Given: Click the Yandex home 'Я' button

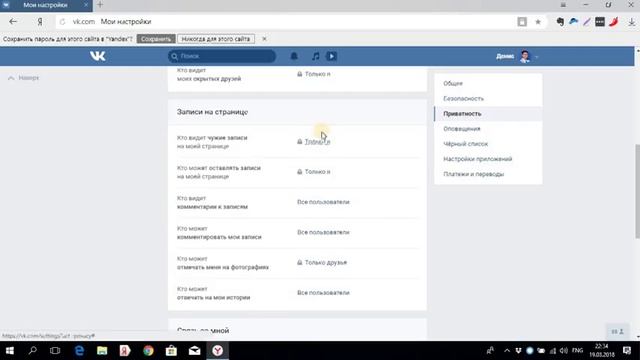Looking at the screenshot, I should (40, 22).
